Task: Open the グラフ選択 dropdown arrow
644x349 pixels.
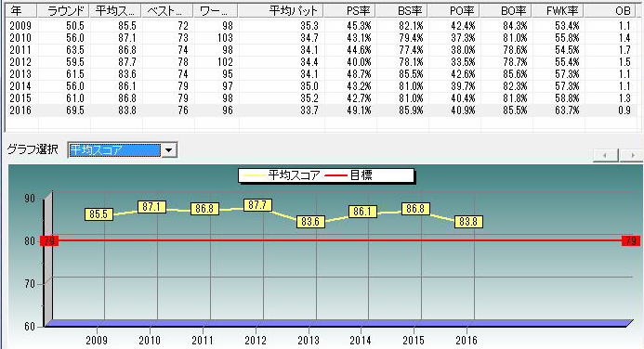Action: pos(168,150)
